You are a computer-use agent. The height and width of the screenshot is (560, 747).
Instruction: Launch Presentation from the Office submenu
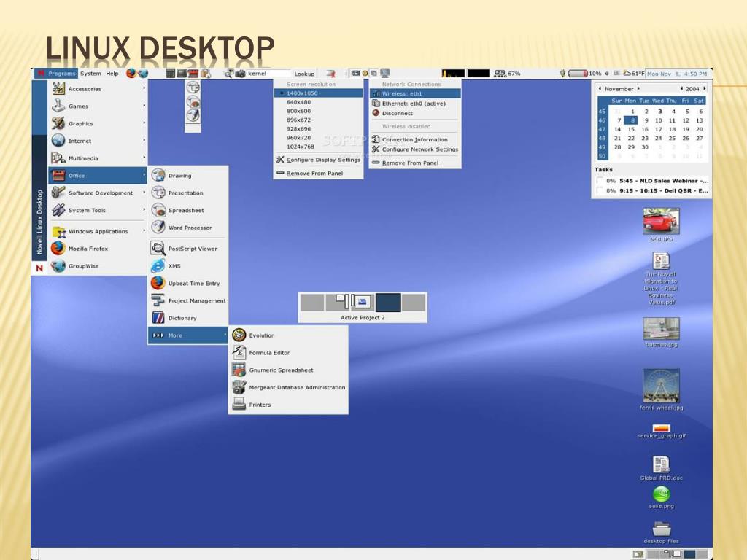[x=188, y=192]
